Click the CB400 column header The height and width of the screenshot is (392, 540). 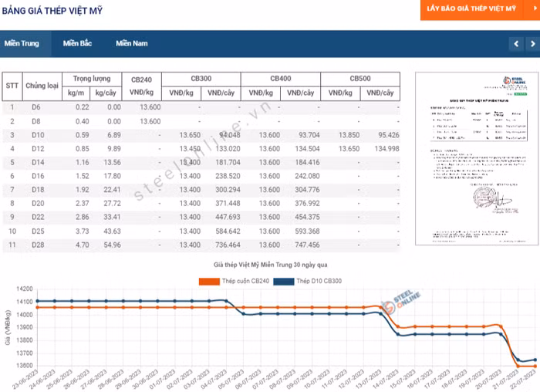click(281, 79)
